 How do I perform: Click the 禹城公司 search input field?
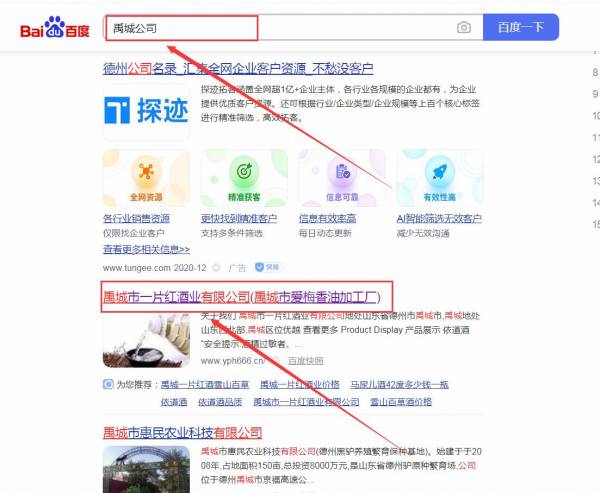coord(182,28)
